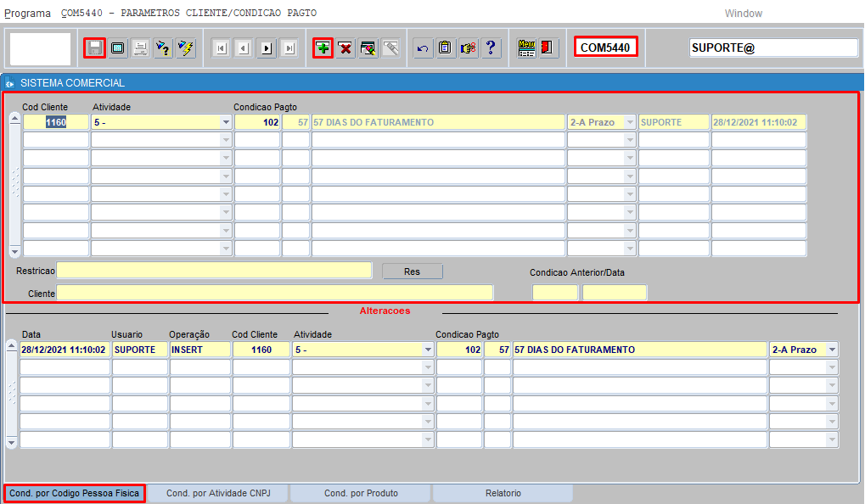Open Atividade dropdown in Alteracoes first row

pos(428,350)
